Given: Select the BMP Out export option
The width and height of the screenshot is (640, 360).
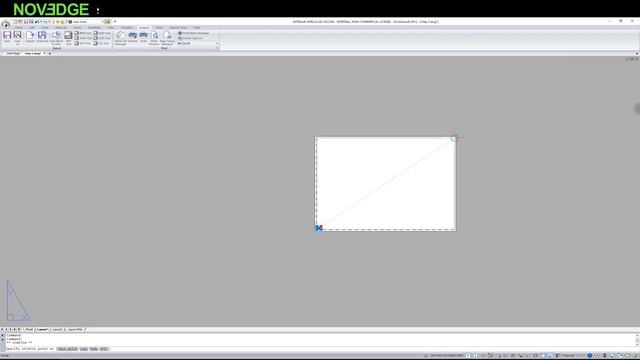Looking at the screenshot, I should pos(83,33).
